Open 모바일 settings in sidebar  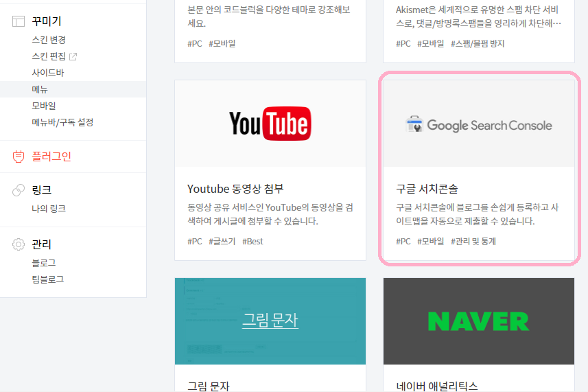pyautogui.click(x=44, y=106)
